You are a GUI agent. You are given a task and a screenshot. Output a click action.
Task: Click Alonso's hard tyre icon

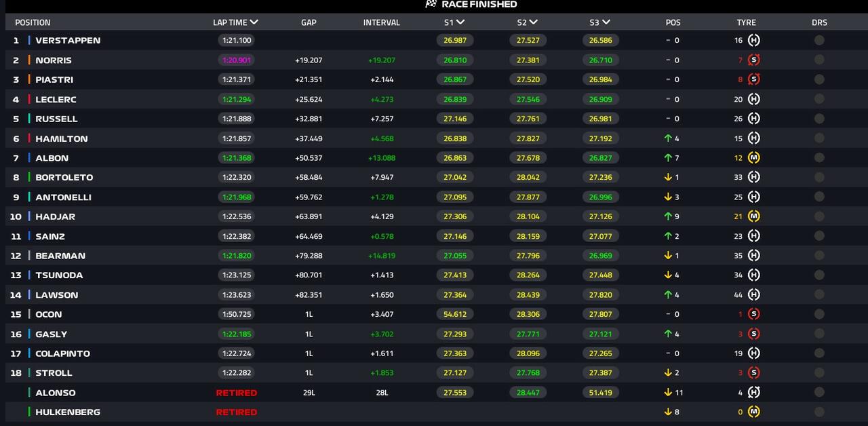(753, 392)
